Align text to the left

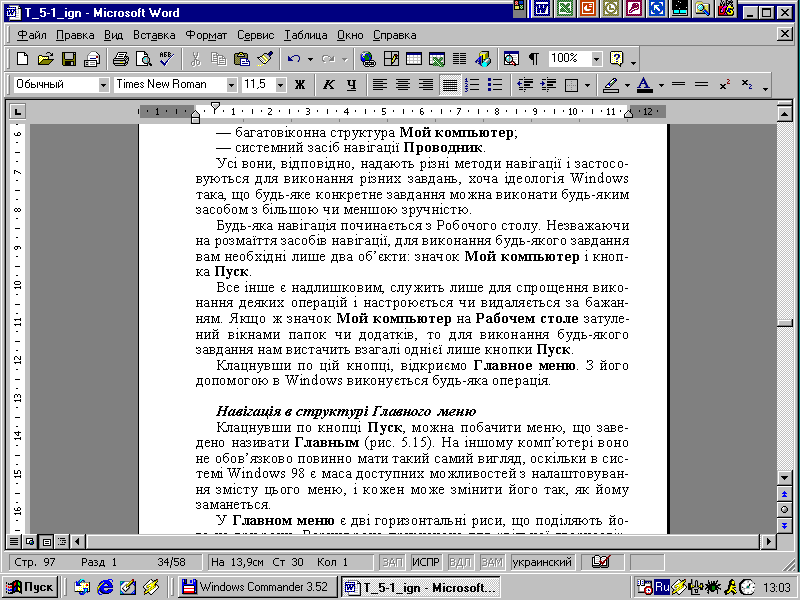point(380,85)
